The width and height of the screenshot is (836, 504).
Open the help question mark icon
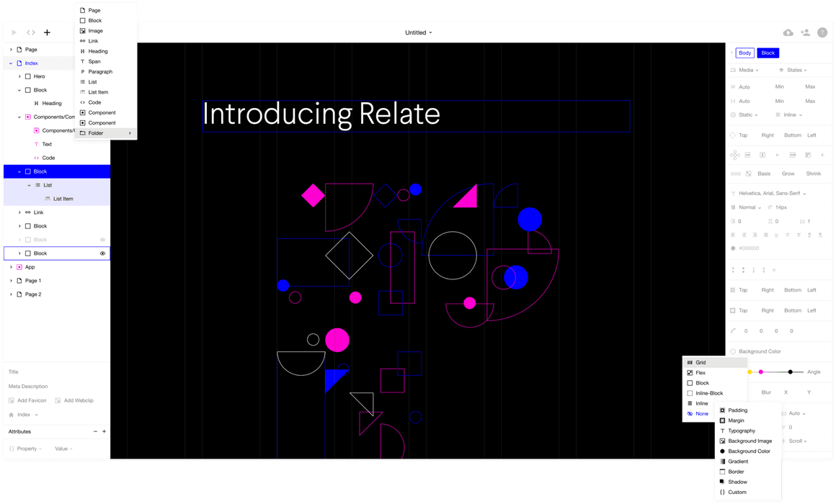point(822,32)
